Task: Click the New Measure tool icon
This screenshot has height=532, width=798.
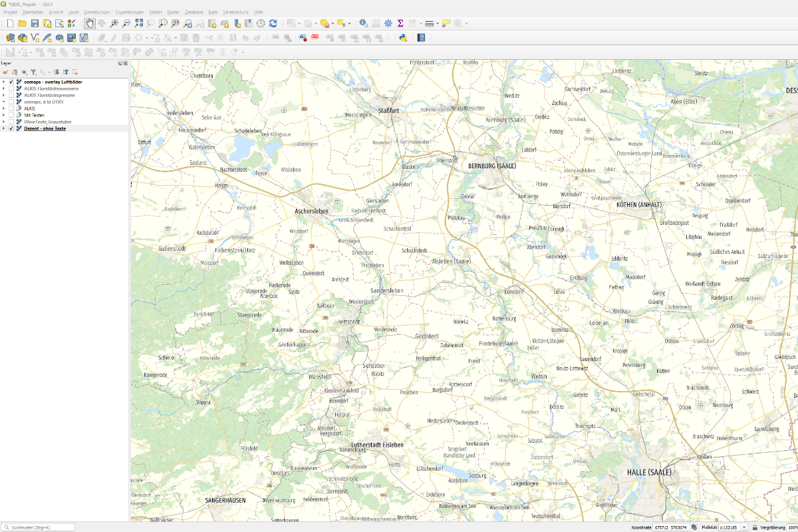Action: (428, 23)
